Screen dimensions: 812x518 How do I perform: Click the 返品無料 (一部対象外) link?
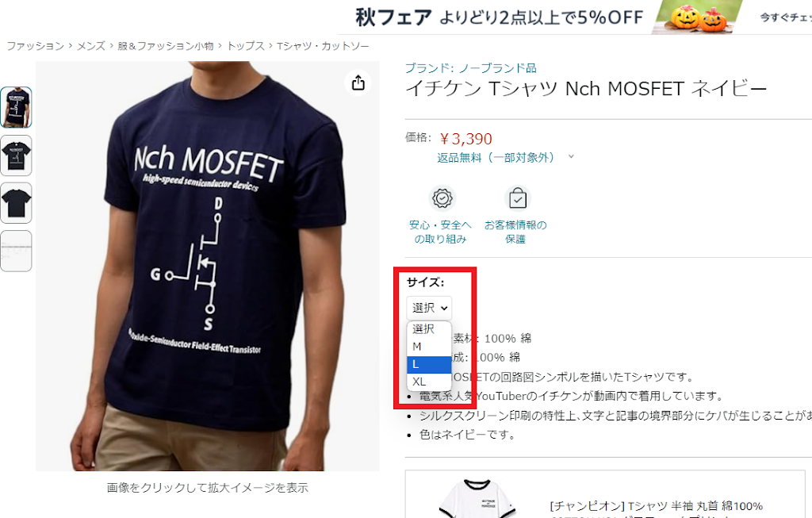496,158
